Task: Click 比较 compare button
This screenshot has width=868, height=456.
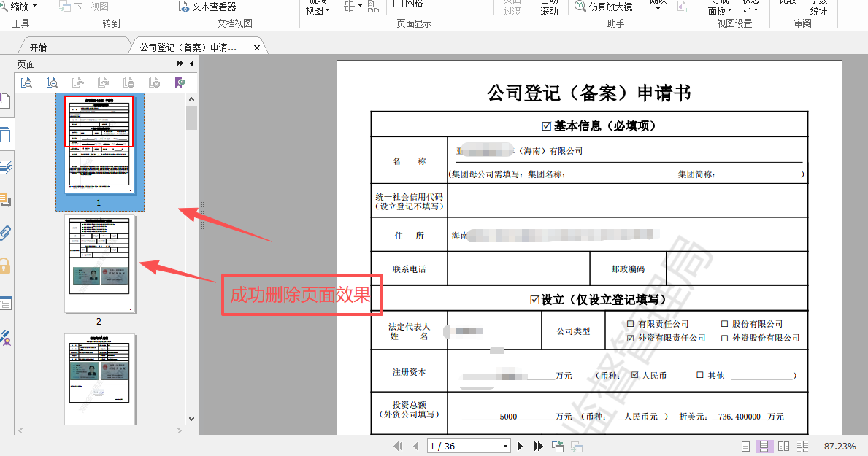Action: tap(788, 3)
